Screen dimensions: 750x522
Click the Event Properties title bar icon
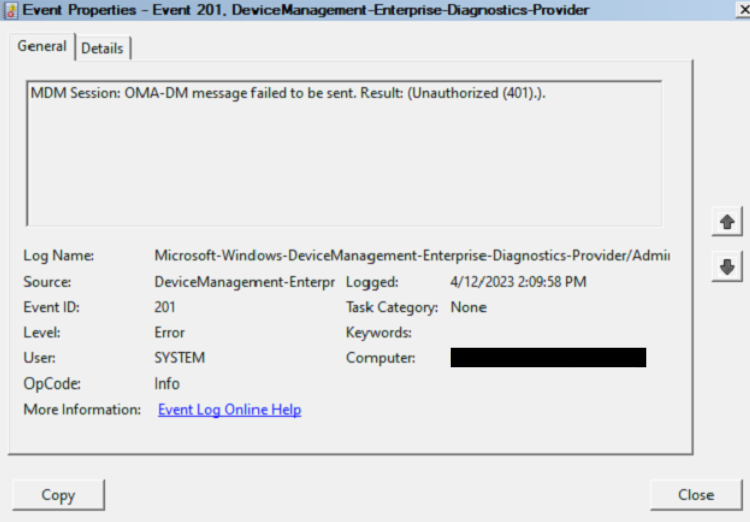click(11, 10)
